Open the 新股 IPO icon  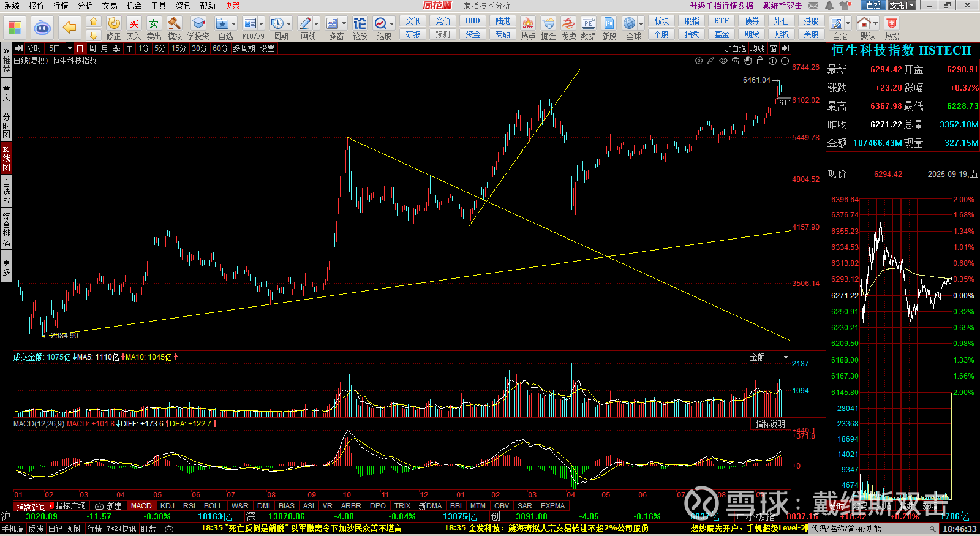point(609,24)
